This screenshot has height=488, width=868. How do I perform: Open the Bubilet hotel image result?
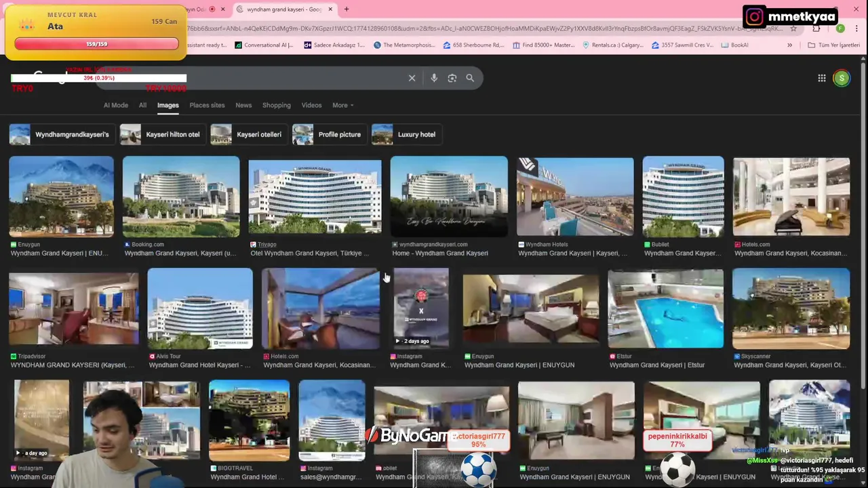[683, 197]
